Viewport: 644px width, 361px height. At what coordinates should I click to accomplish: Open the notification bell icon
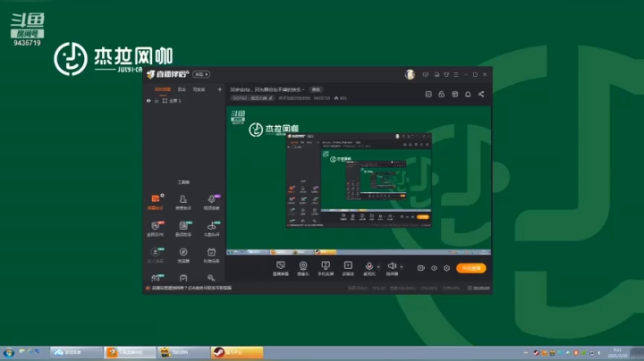[468, 95]
